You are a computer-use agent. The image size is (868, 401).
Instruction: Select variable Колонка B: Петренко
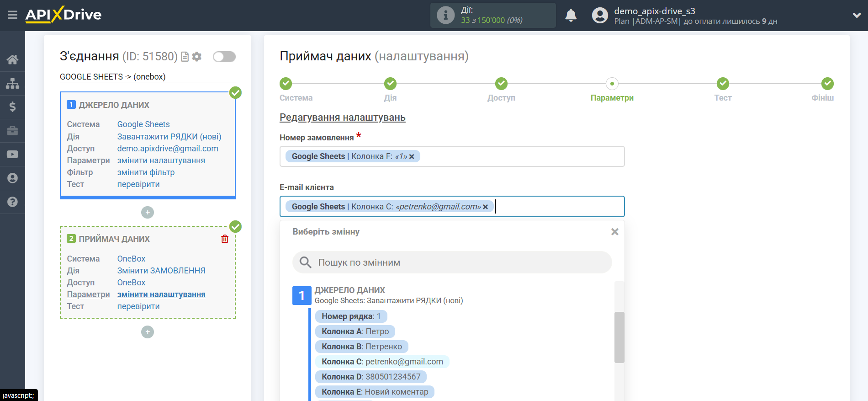pyautogui.click(x=361, y=347)
